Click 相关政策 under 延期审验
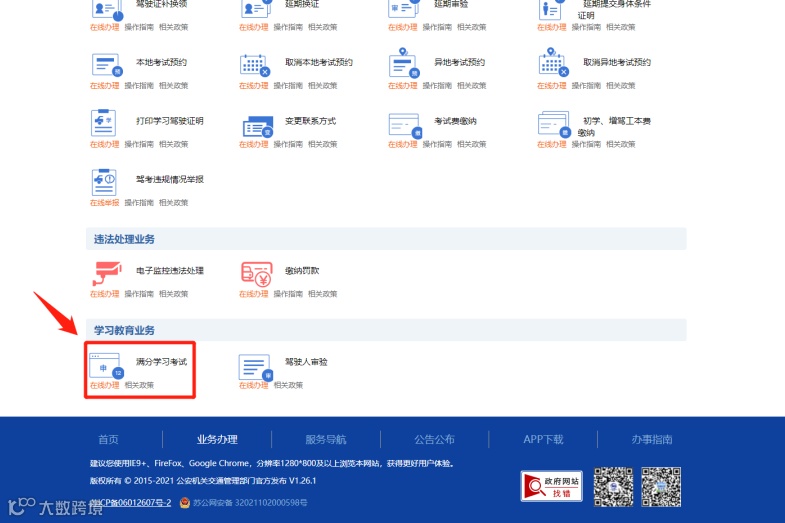Viewport: 785px width, 523px height. (x=472, y=27)
